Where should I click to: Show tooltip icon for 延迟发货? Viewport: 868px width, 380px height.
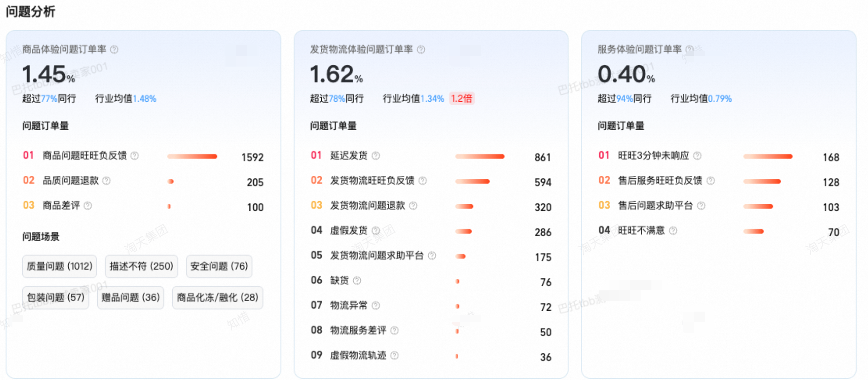tap(376, 155)
